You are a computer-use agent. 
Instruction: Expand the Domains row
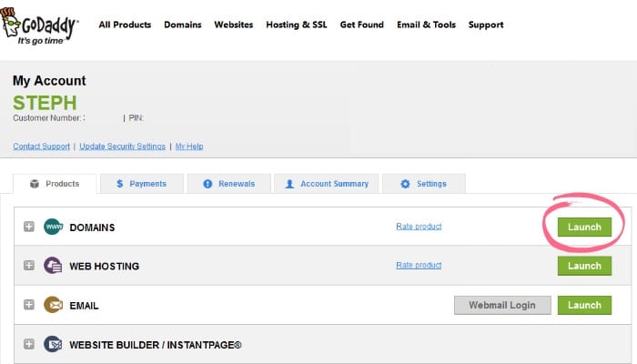(x=29, y=227)
